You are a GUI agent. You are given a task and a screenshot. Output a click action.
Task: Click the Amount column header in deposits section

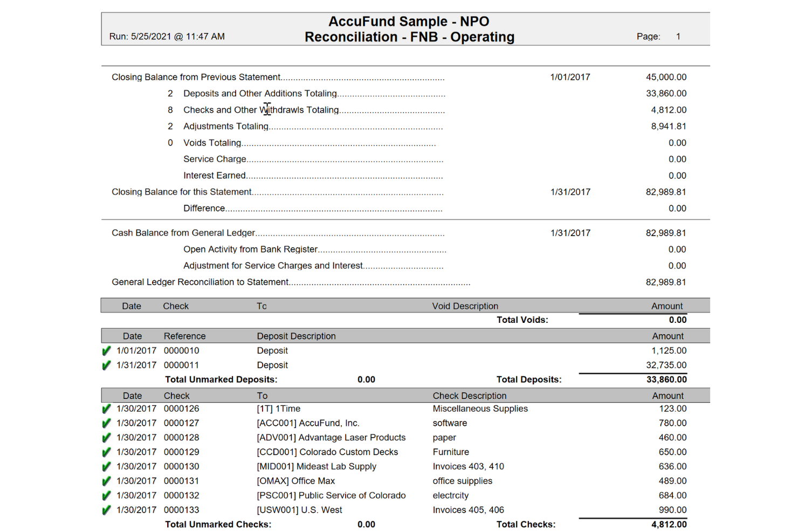[668, 336]
